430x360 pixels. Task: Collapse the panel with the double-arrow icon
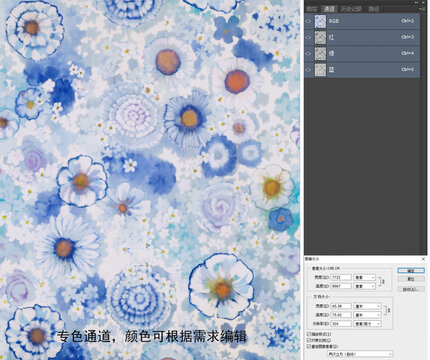pyautogui.click(x=417, y=2)
